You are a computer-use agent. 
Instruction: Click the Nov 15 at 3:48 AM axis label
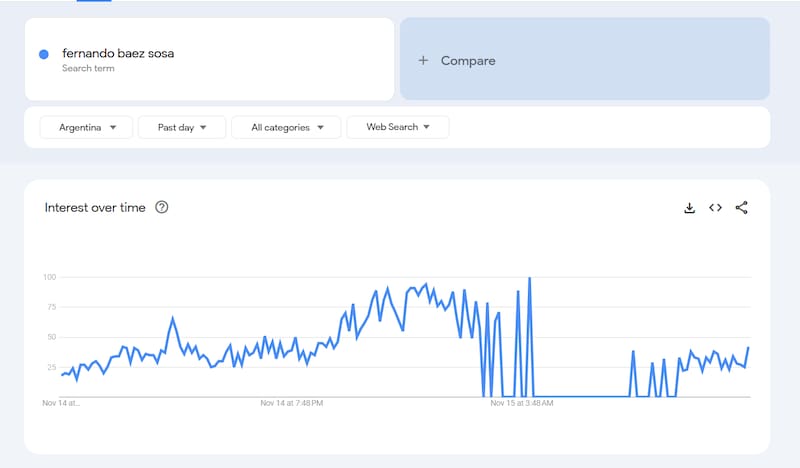click(x=522, y=403)
